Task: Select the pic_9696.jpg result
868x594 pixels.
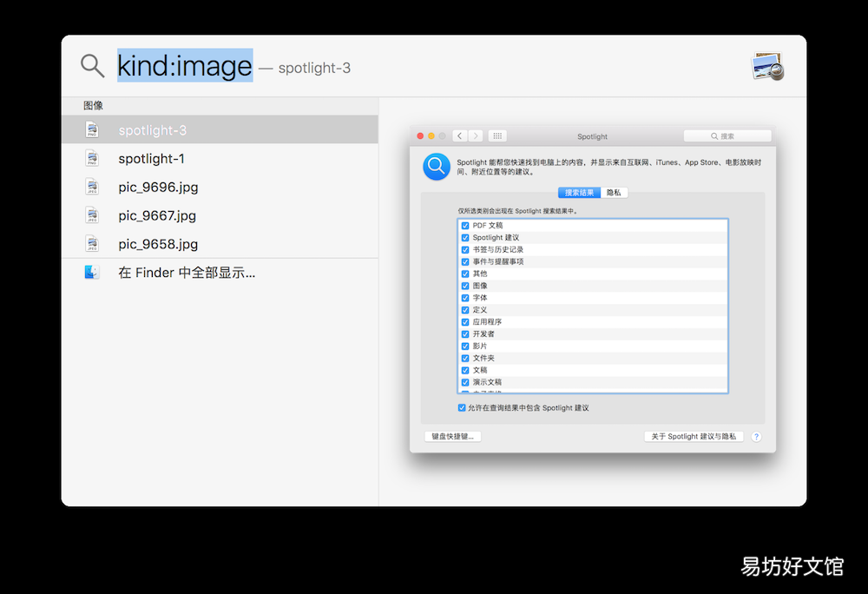Action: coord(220,187)
